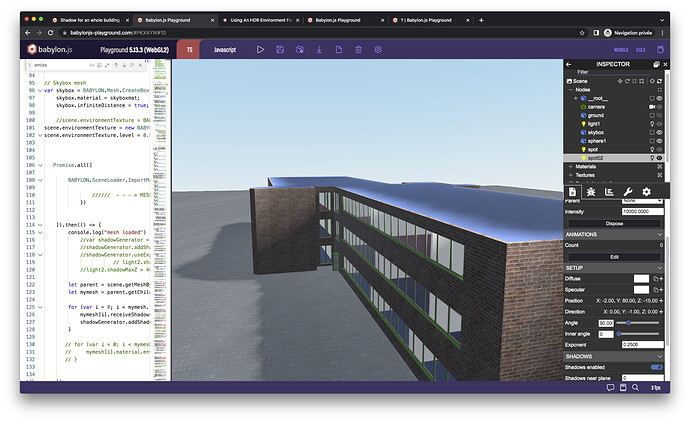Toggle bounding box checkbox for ground
This screenshot has width=690, height=422.
[652, 115]
